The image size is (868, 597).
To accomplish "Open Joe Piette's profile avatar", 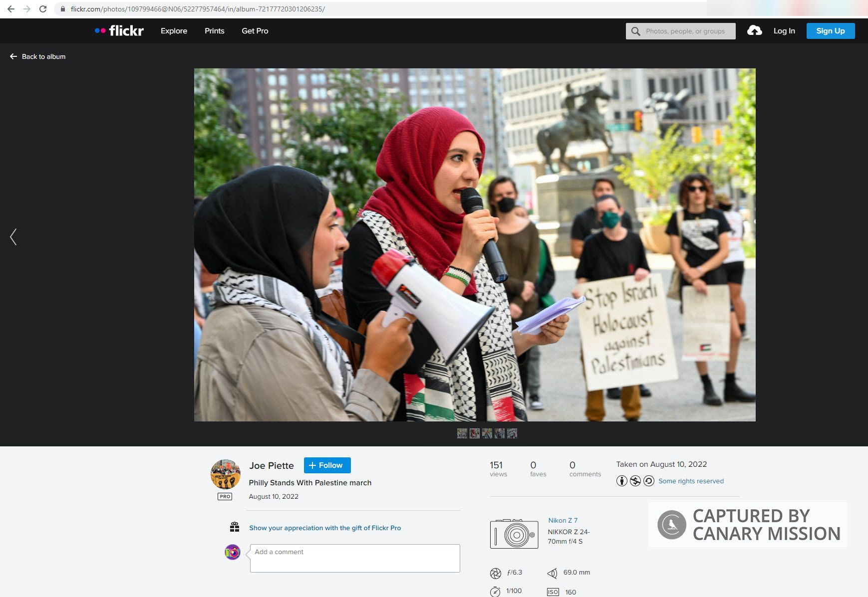I will tap(226, 474).
